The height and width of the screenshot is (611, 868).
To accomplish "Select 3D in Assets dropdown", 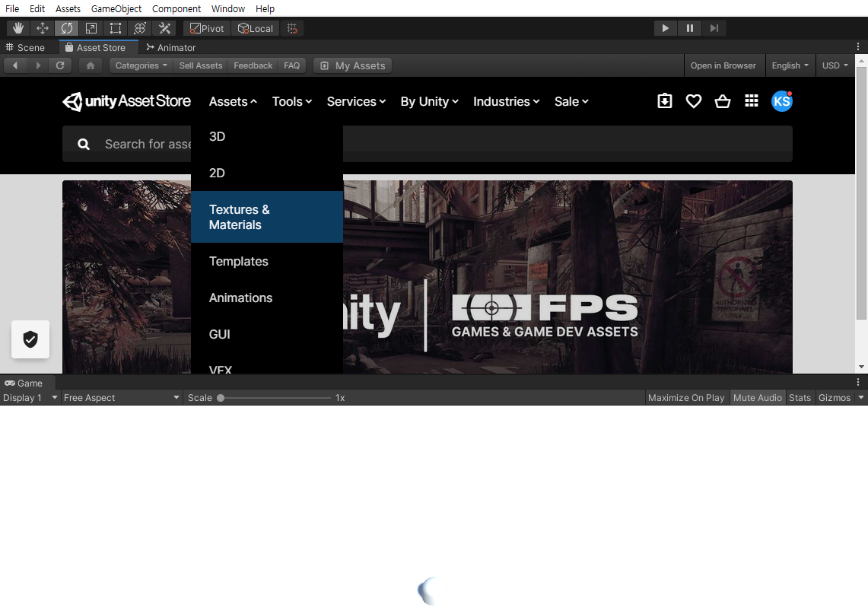I will pyautogui.click(x=267, y=136).
